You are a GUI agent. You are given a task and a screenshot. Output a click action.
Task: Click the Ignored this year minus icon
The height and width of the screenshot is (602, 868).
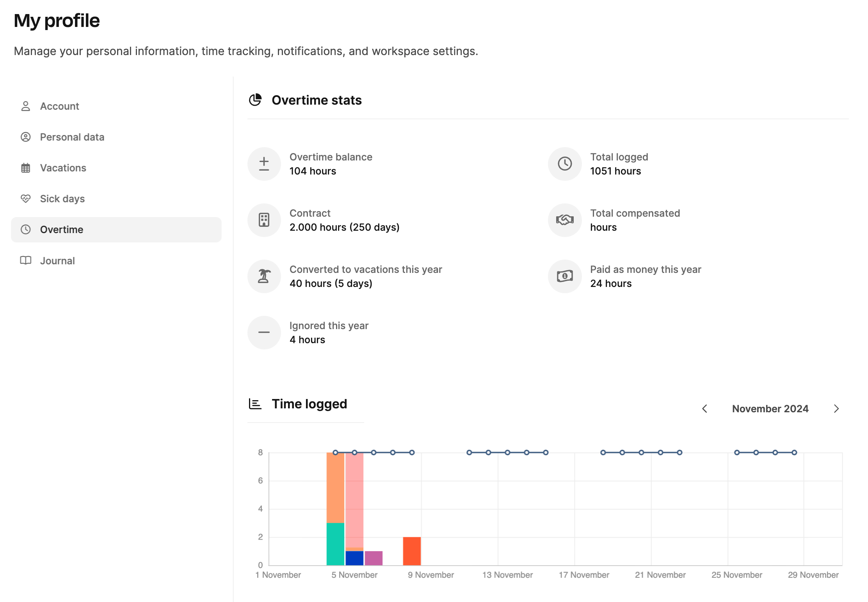pyautogui.click(x=264, y=333)
